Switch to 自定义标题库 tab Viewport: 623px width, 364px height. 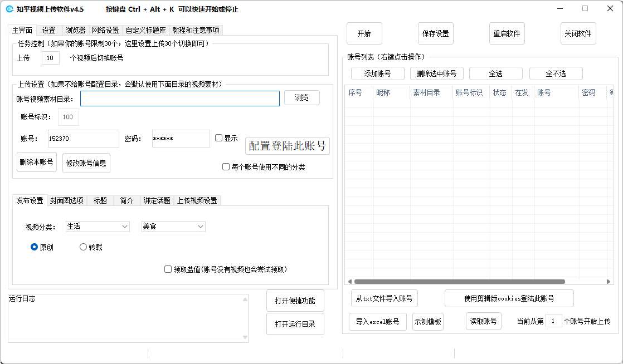146,30
